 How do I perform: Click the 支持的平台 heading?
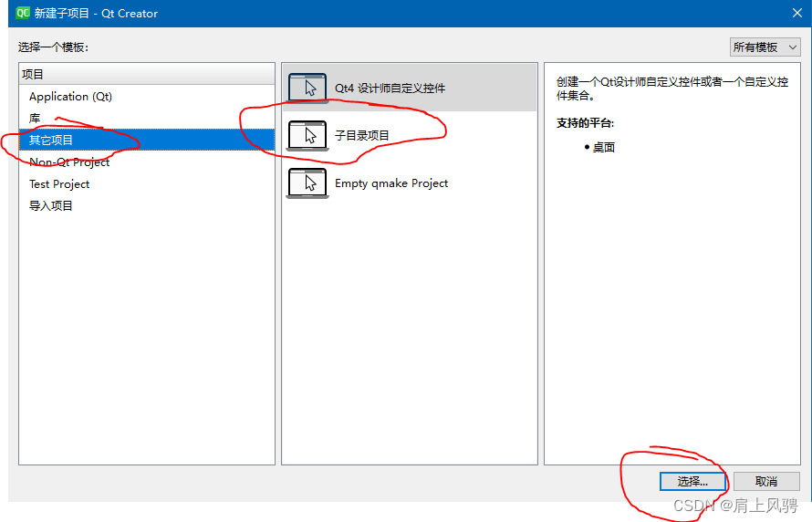coord(585,123)
